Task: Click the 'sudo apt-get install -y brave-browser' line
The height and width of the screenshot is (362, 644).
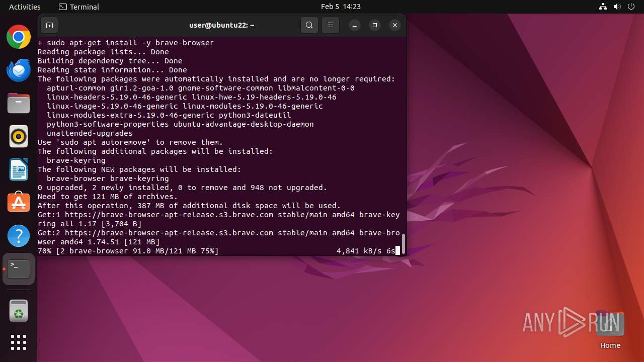Action: pyautogui.click(x=126, y=43)
